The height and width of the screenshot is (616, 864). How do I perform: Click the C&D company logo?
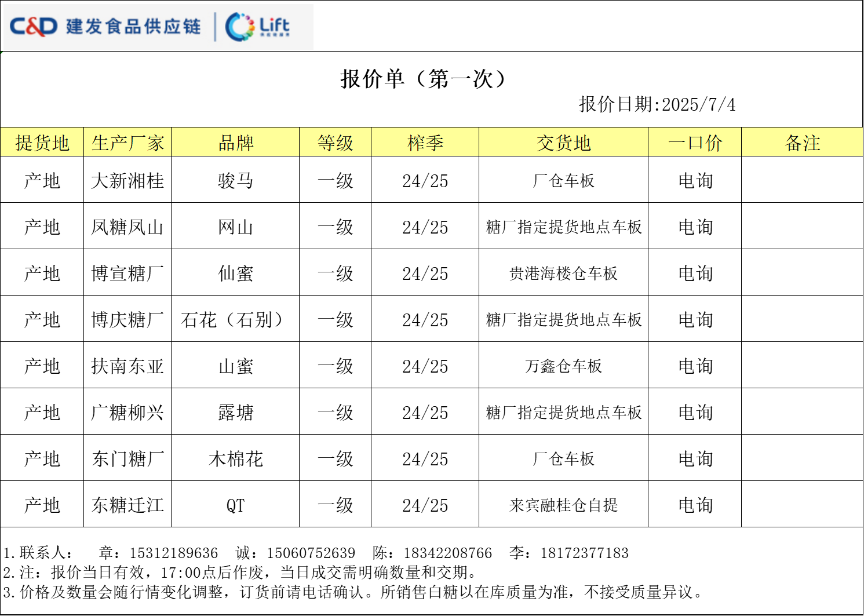click(34, 27)
